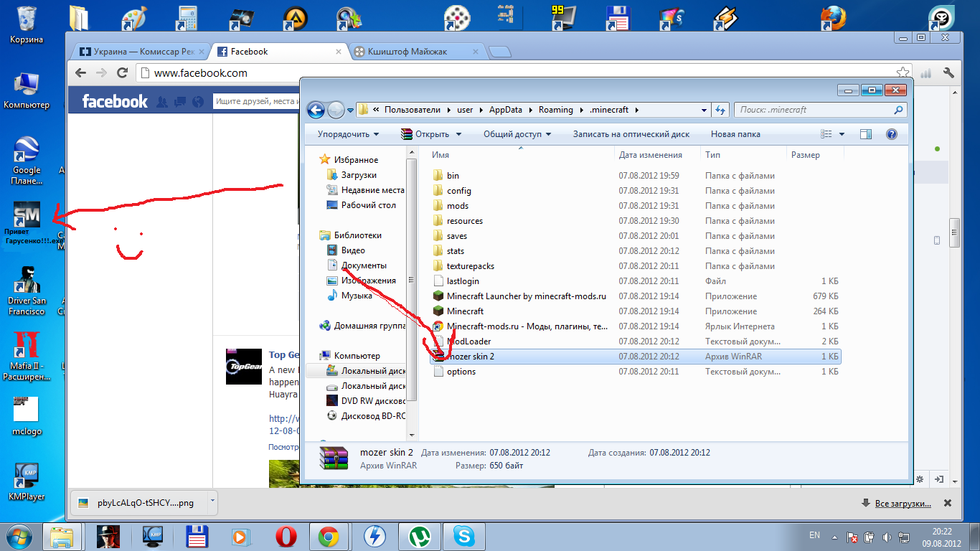This screenshot has height=551, width=980.
Task: Sort files by the Тип column header
Action: [744, 155]
